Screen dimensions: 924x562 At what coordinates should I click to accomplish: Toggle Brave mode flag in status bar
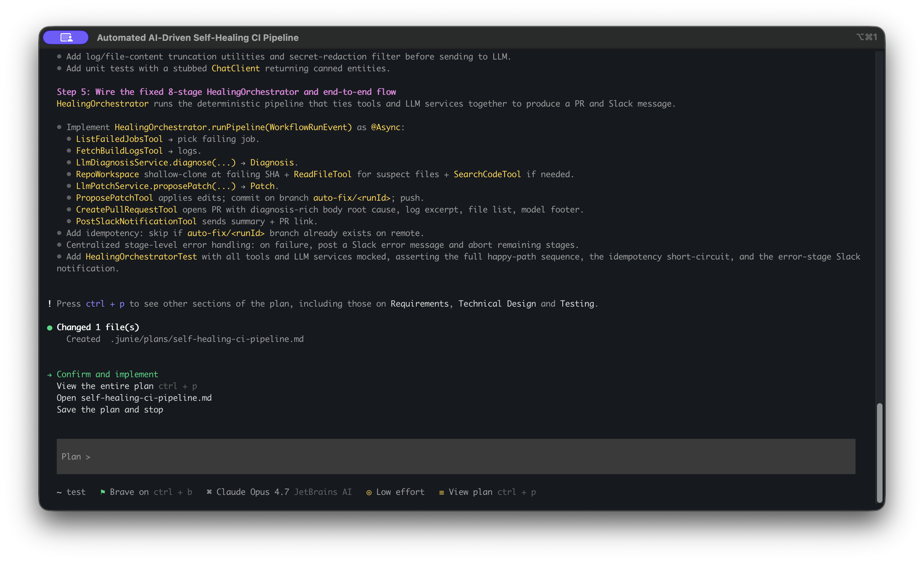pyautogui.click(x=146, y=492)
